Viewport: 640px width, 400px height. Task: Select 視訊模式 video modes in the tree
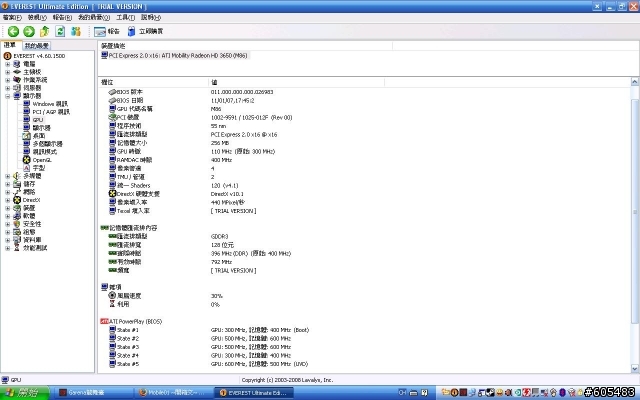pos(44,152)
